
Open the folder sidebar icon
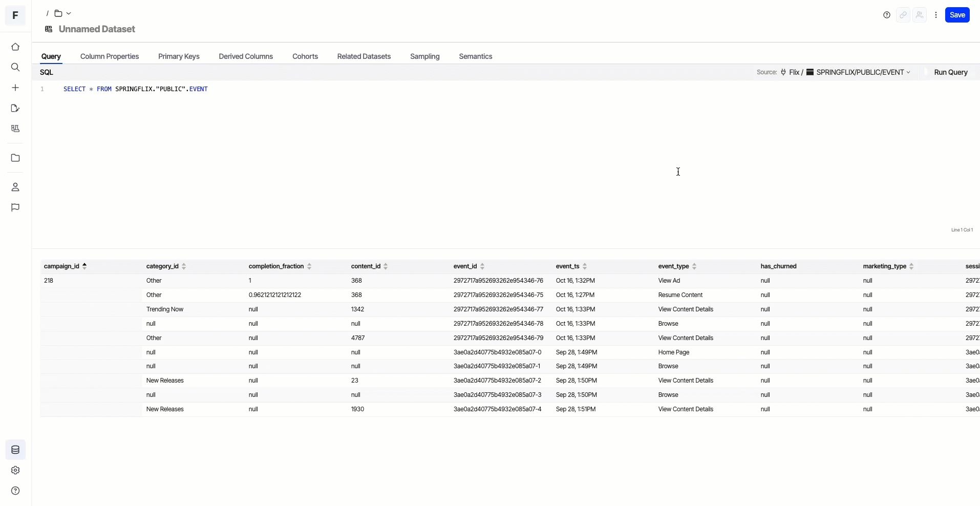pyautogui.click(x=15, y=158)
